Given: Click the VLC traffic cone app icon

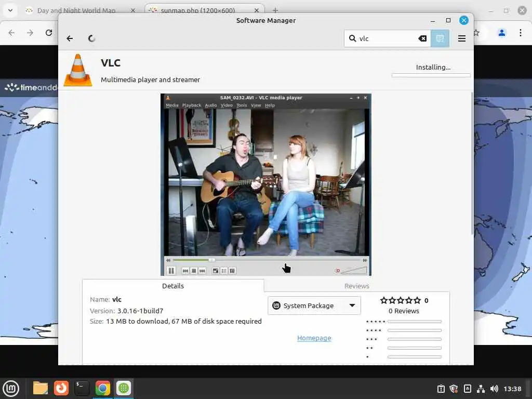Looking at the screenshot, I should (x=78, y=70).
